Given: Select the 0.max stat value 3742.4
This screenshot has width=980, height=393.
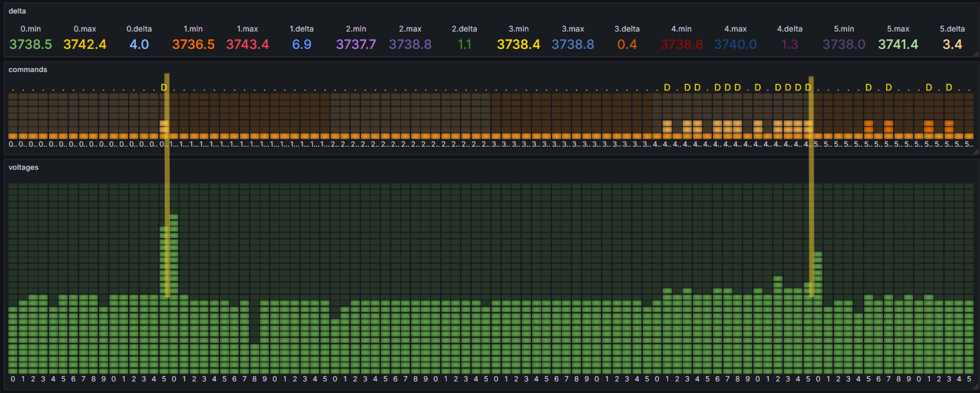Looking at the screenshot, I should click(85, 44).
